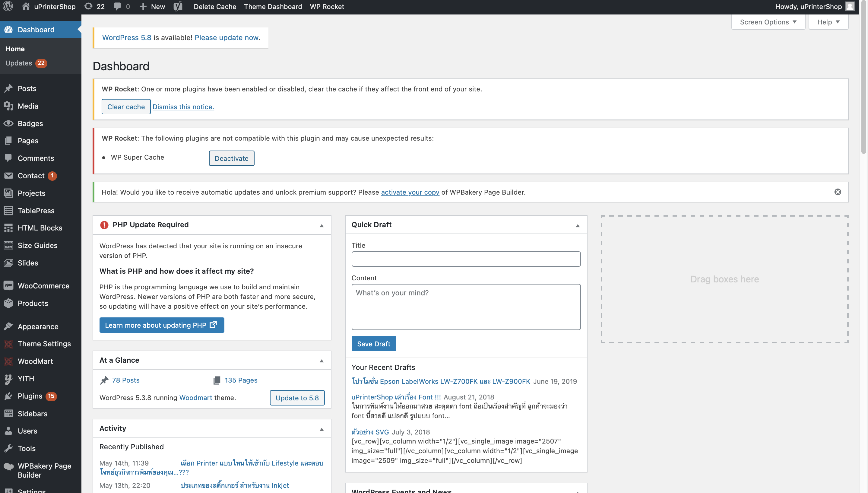Click the TablePress icon in sidebar

click(8, 211)
